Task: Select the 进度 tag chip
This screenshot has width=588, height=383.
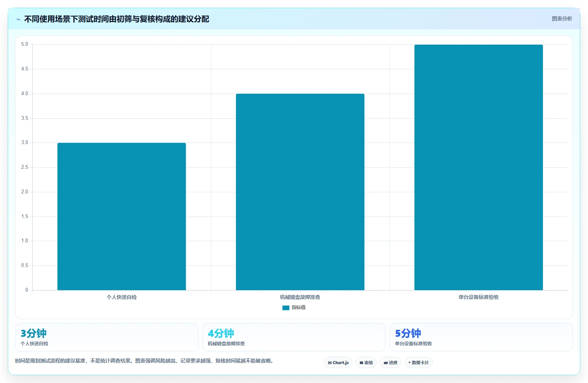Action: pos(391,363)
